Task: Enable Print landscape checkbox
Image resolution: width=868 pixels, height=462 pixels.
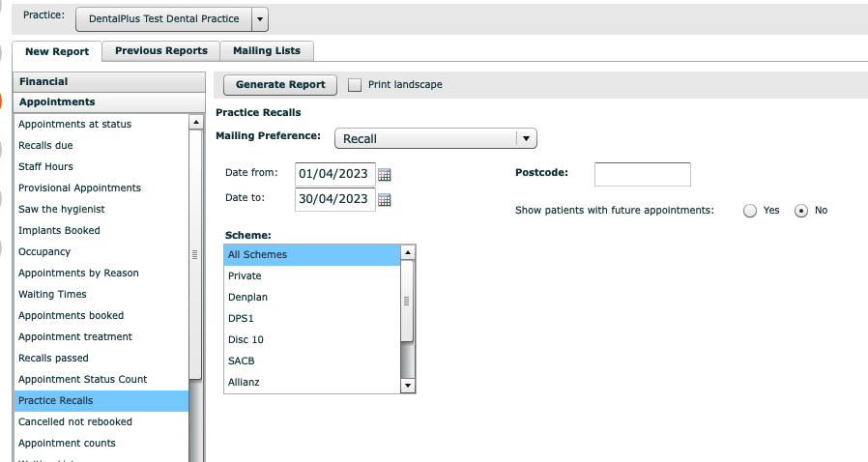Action: [355, 85]
